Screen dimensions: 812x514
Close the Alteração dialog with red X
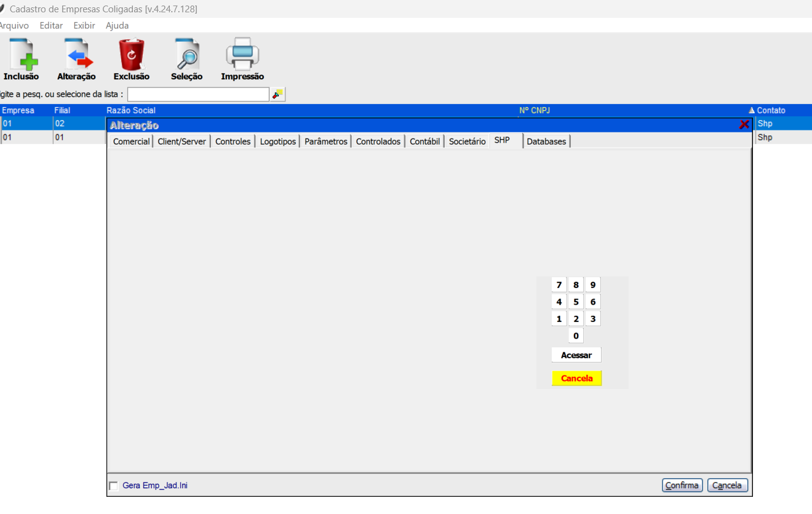click(744, 125)
